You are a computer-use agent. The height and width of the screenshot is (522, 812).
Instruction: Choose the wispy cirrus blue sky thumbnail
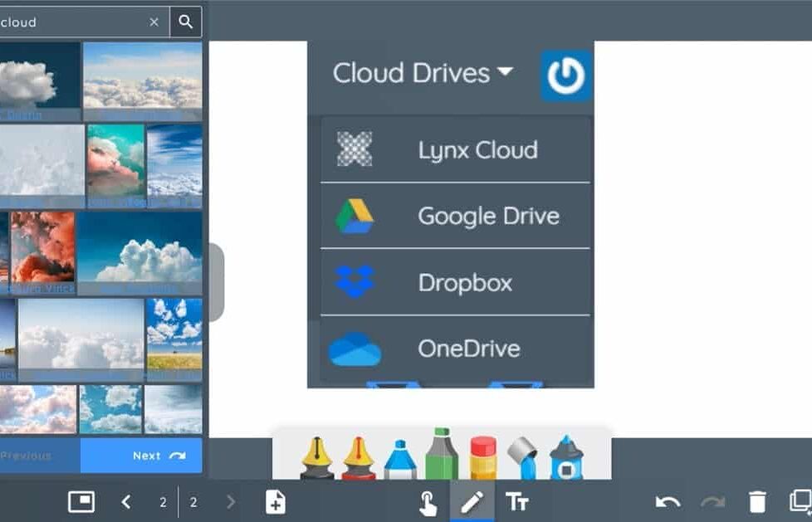[x=174, y=166]
